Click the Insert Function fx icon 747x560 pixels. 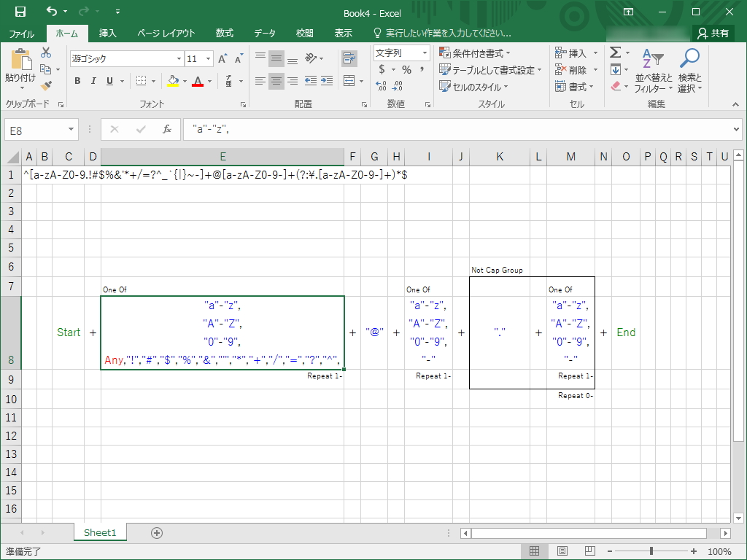(167, 129)
